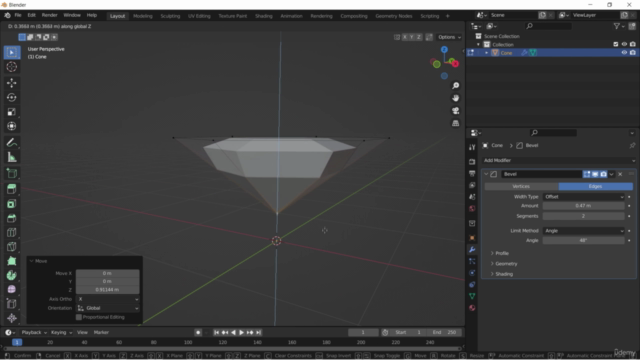Toggle Collection visibility eye icon

pyautogui.click(x=624, y=44)
